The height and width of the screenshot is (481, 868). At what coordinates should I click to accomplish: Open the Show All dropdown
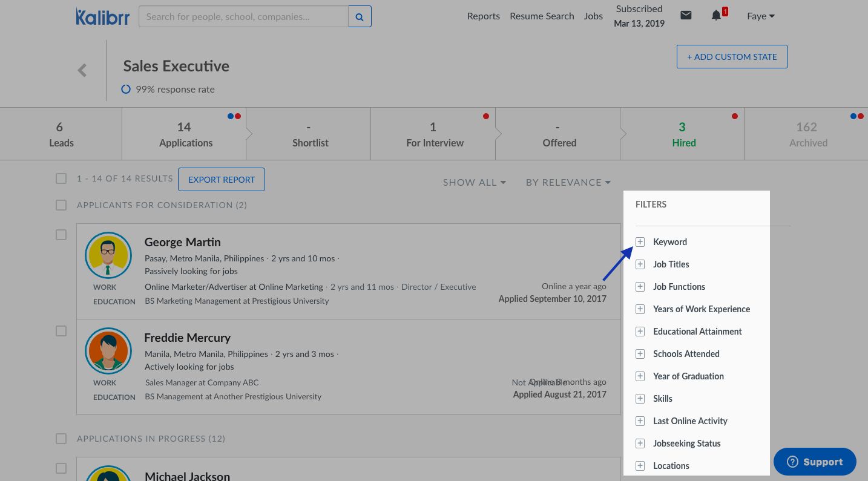[x=474, y=182]
